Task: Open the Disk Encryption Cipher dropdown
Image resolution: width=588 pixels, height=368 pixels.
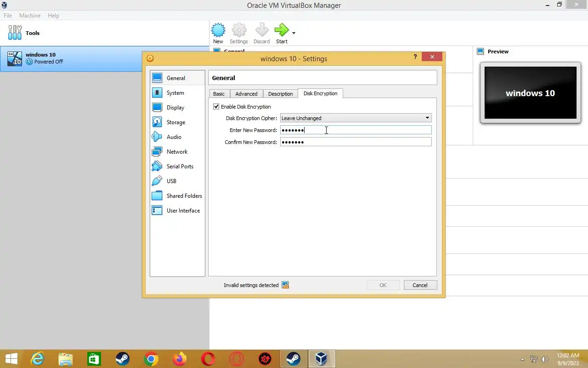Action: (356, 118)
